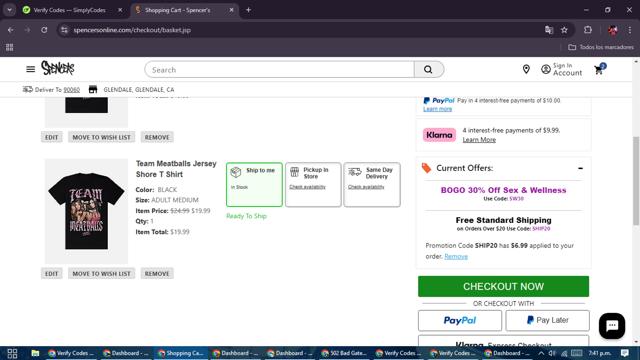
Task: Click the Klarna Express Checkout button
Action: coord(503,342)
